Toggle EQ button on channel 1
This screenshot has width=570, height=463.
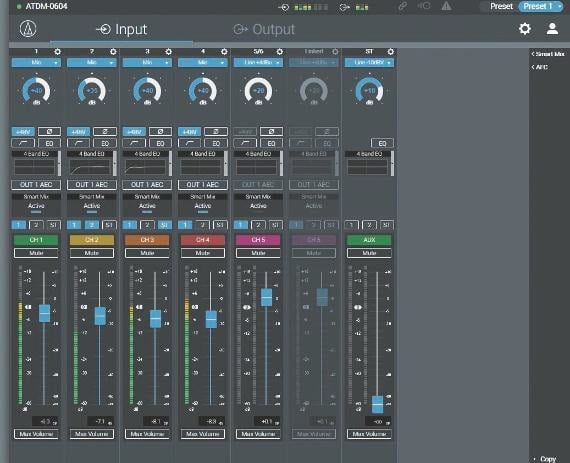pos(49,143)
